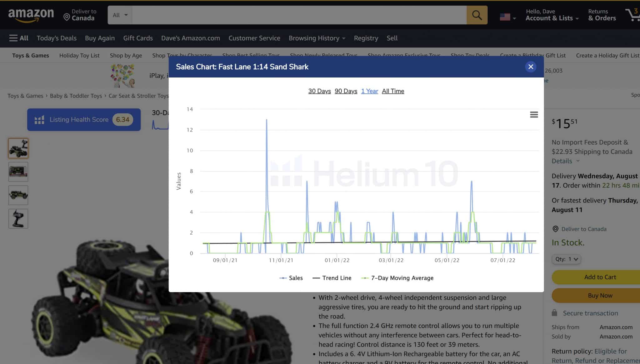Viewport: 640px width, 364px height.
Task: Select first product thumbnail with controller
Action: (18, 148)
